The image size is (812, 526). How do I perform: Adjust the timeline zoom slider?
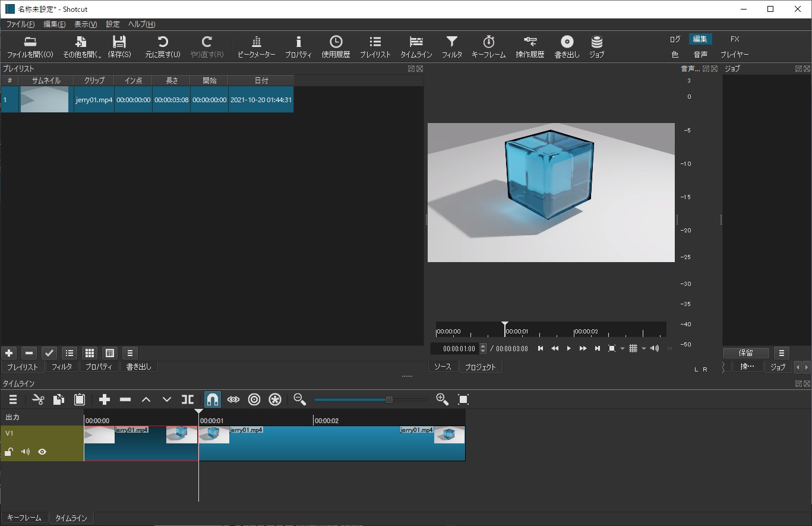click(x=371, y=400)
